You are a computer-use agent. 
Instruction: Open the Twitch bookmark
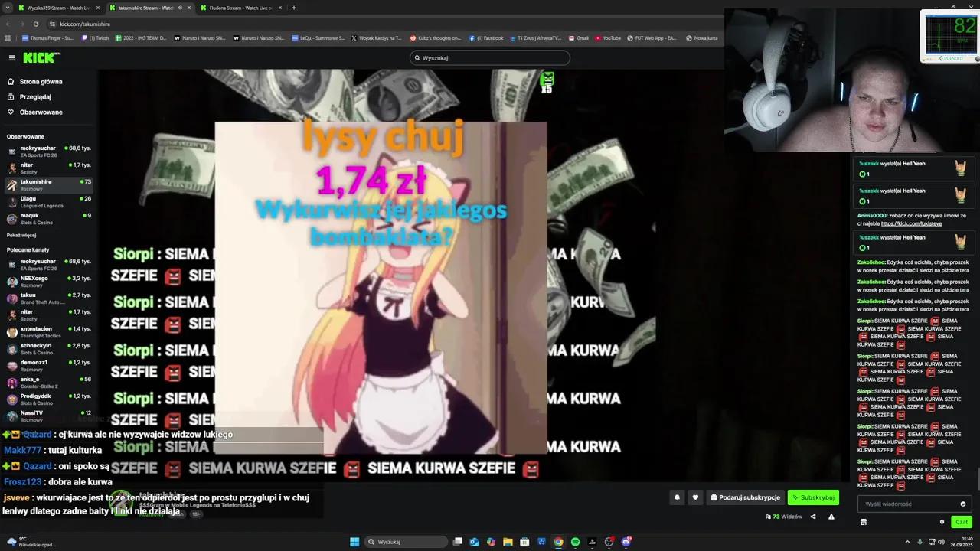(x=96, y=37)
